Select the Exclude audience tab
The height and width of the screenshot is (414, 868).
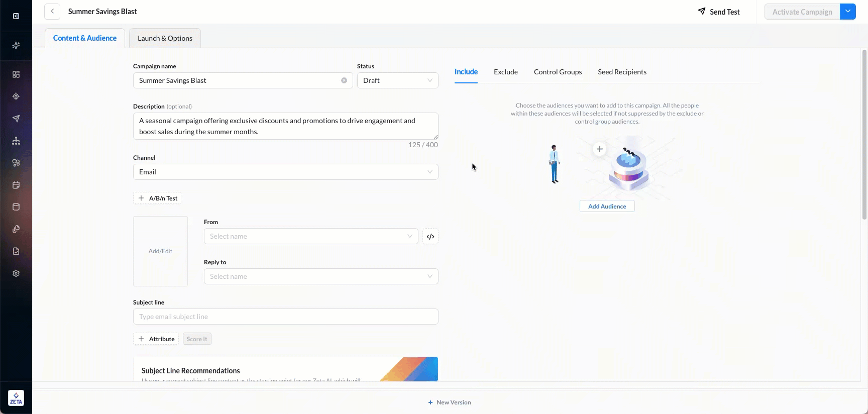click(505, 72)
